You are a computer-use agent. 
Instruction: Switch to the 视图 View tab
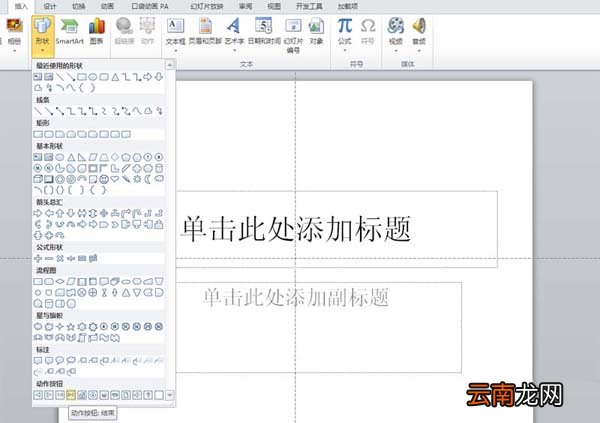coord(274,6)
